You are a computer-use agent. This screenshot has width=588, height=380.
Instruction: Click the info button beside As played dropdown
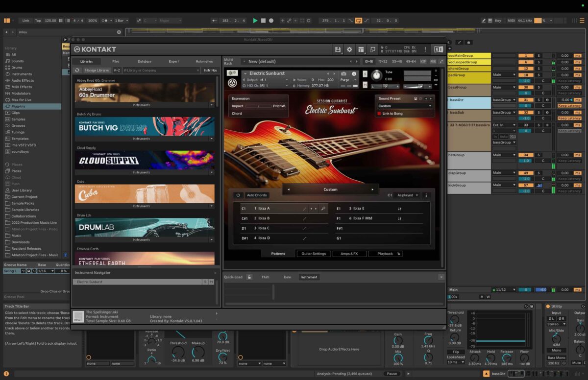point(426,195)
